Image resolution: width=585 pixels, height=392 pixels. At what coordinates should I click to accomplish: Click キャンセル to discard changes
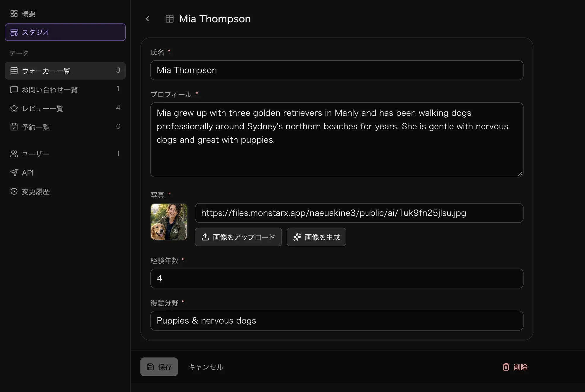206,367
